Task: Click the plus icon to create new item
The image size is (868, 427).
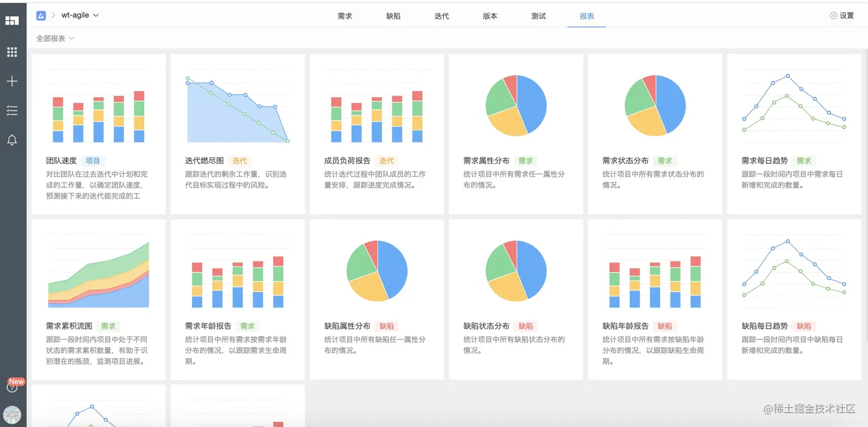Action: point(12,81)
